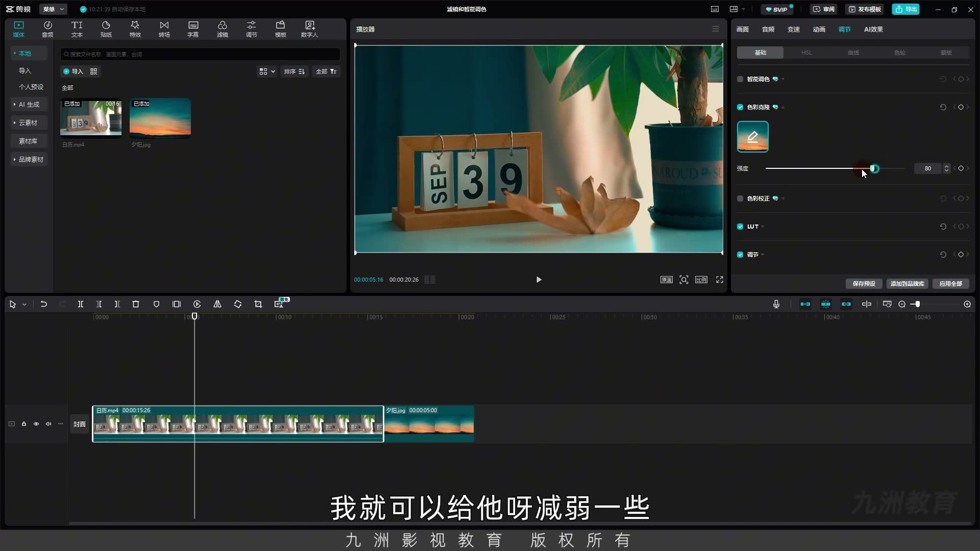Click the timeline zoom out minus icon
The image size is (980, 551).
[x=902, y=304]
